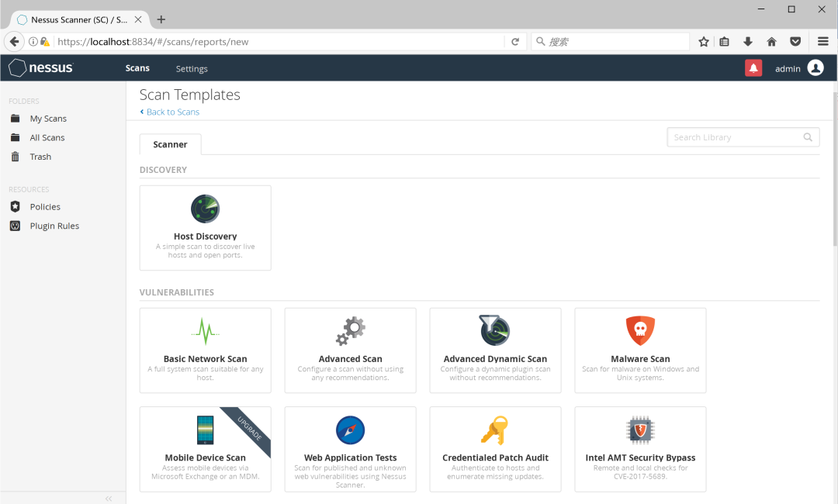
Task: Choose the Mobile Device Scan template title
Action: [205, 457]
